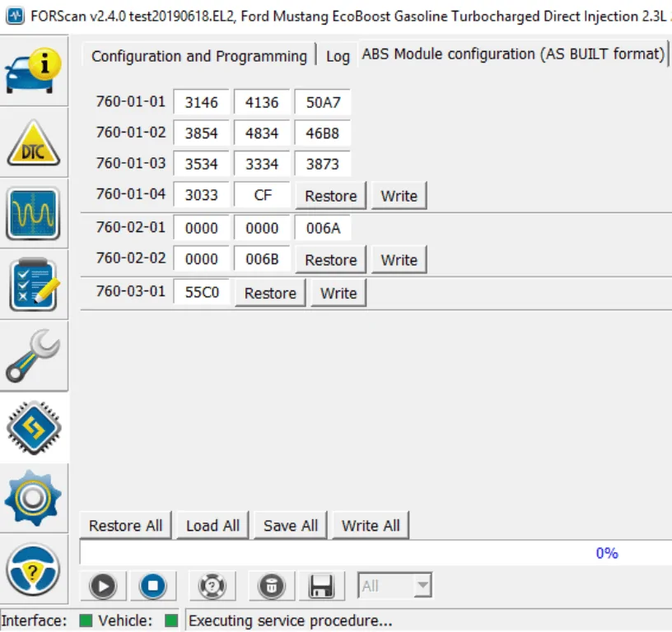Edit the 0000 field in row 760-02-02
This screenshot has width=672, height=632.
pyautogui.click(x=201, y=258)
